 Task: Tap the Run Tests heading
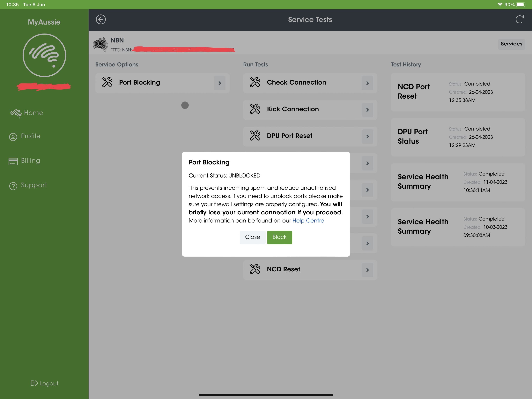pyautogui.click(x=255, y=64)
